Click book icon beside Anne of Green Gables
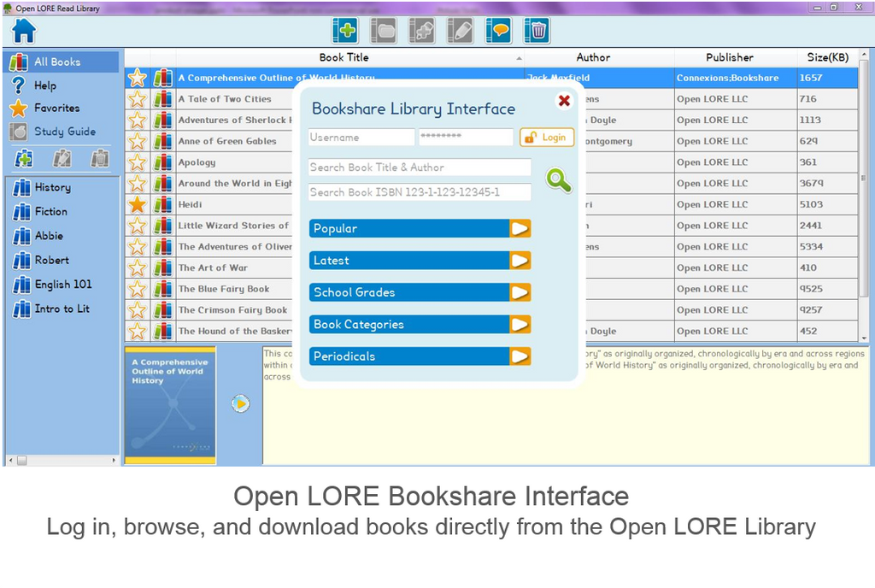Screen dimensions: 875x588 click(163, 142)
